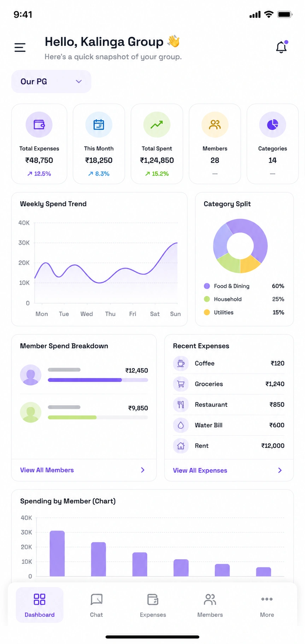Tap the Members people icon card
This screenshot has width=305, height=644.
coord(215,144)
